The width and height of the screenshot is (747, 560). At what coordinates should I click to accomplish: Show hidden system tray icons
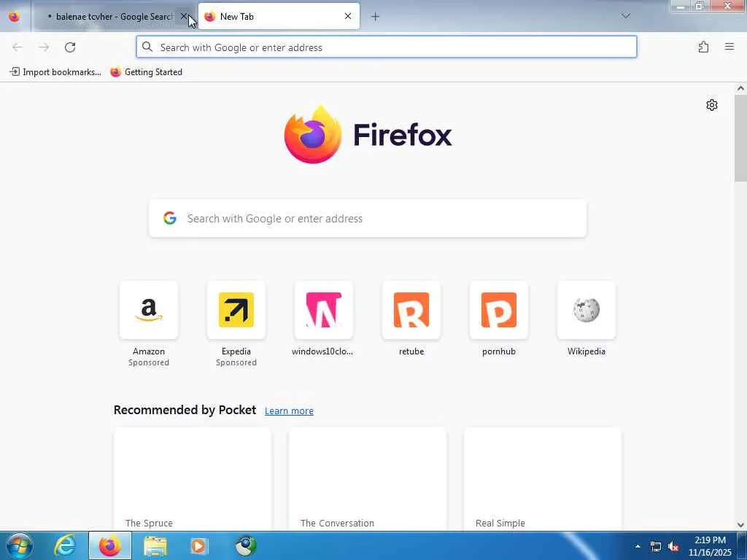(638, 546)
